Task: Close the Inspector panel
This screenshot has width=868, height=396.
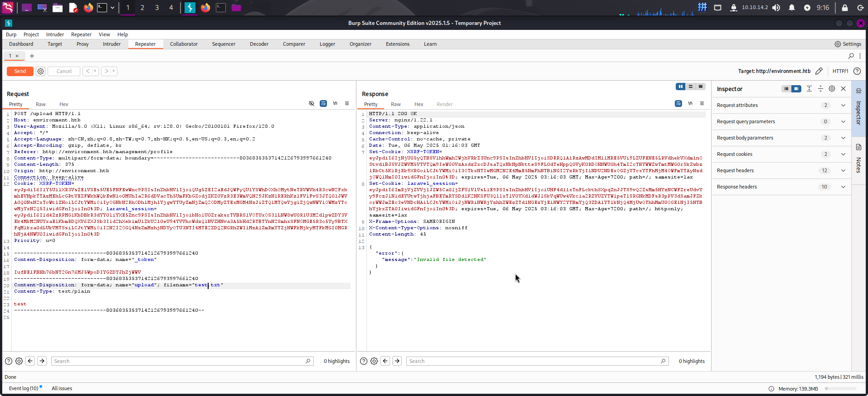Action: pos(844,89)
